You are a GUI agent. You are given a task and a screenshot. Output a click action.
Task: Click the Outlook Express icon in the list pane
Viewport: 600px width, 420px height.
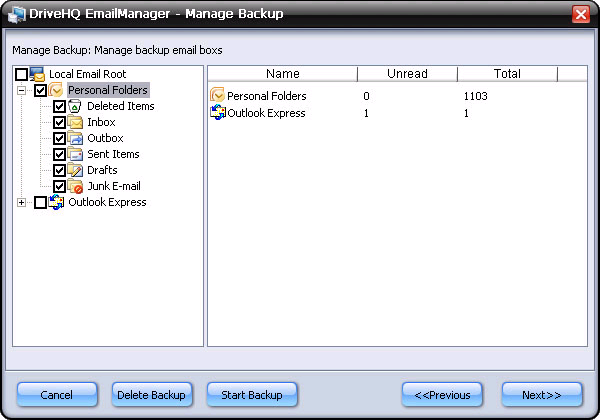coord(218,113)
